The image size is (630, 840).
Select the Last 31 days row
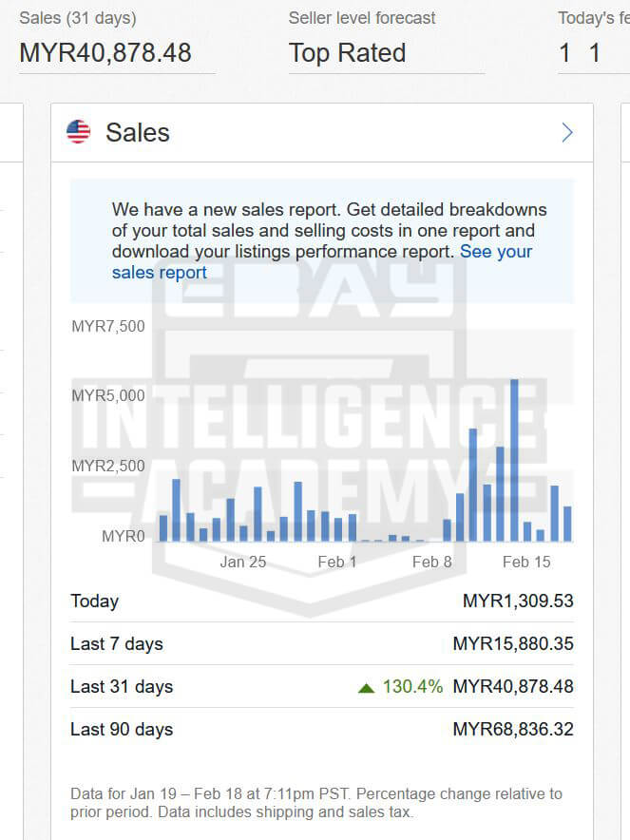[x=121, y=686]
